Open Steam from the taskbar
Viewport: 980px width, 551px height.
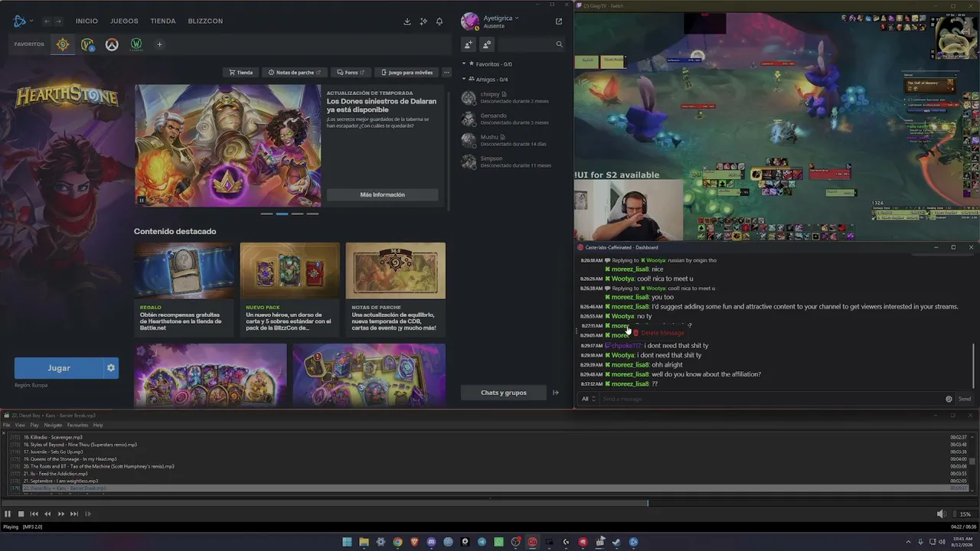click(x=616, y=542)
